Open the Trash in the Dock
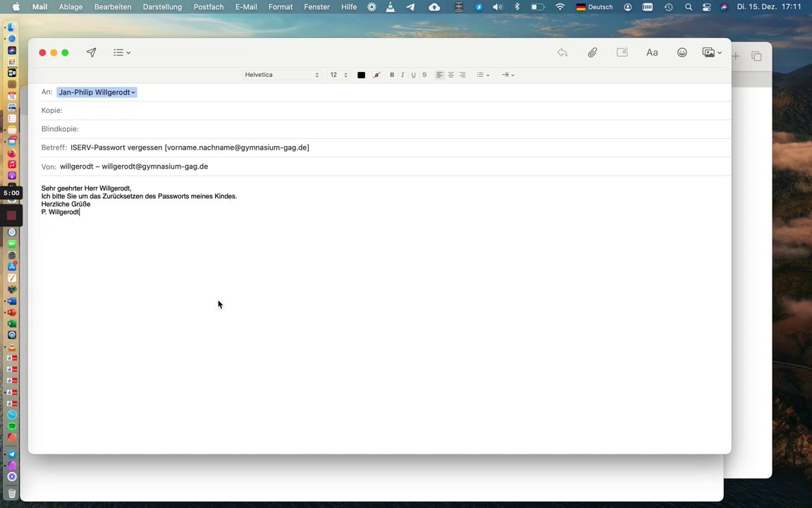The image size is (812, 508). point(12,493)
